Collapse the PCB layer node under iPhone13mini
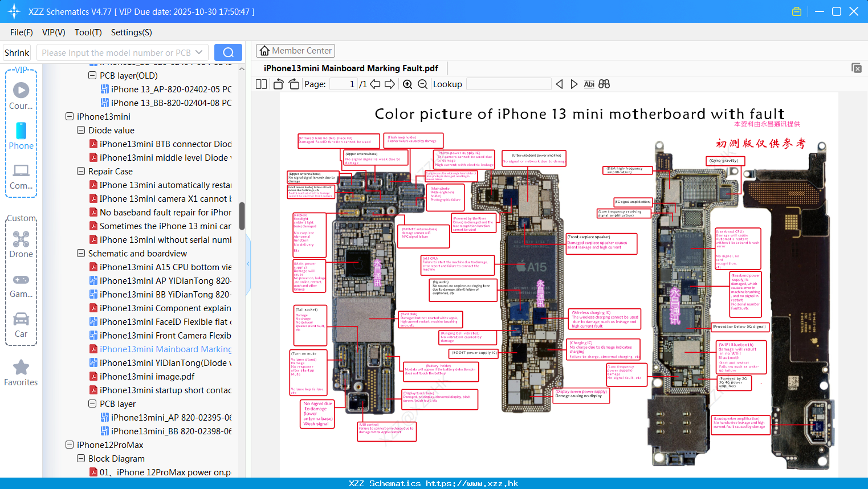Image resolution: width=868 pixels, height=489 pixels. tap(92, 404)
